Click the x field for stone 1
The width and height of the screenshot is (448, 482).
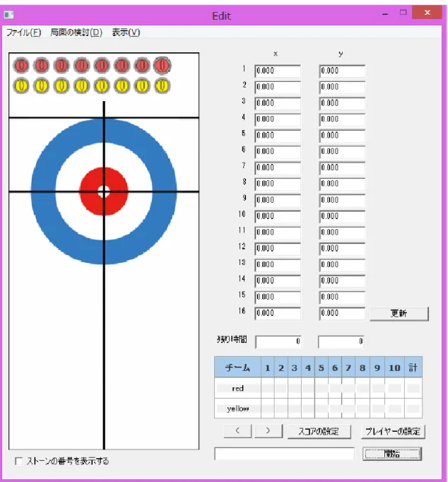[x=278, y=71]
